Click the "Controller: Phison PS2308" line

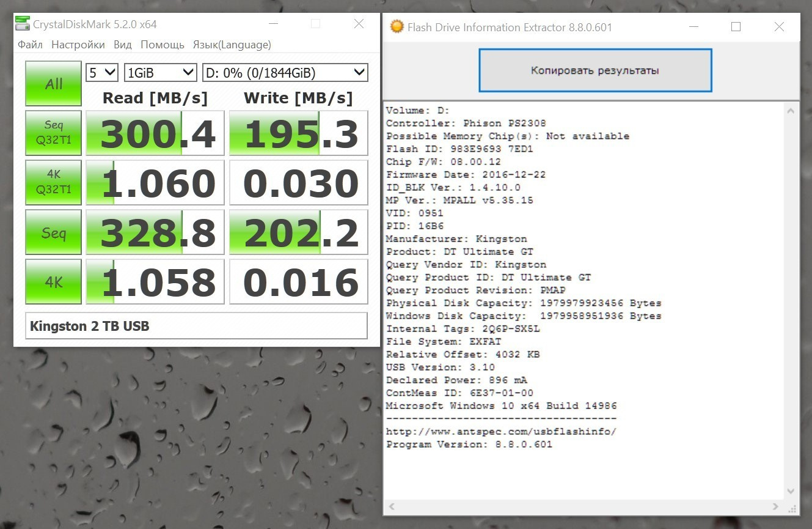[x=466, y=124]
